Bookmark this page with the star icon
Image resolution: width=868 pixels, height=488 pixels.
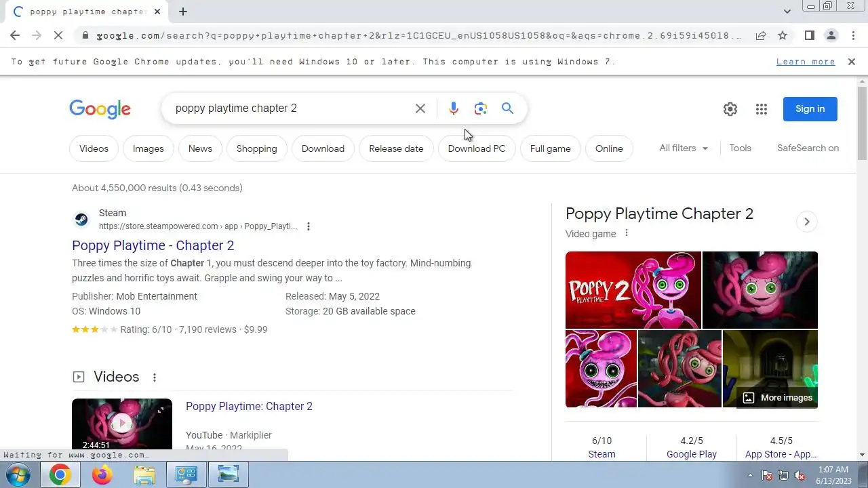pyautogui.click(x=783, y=35)
